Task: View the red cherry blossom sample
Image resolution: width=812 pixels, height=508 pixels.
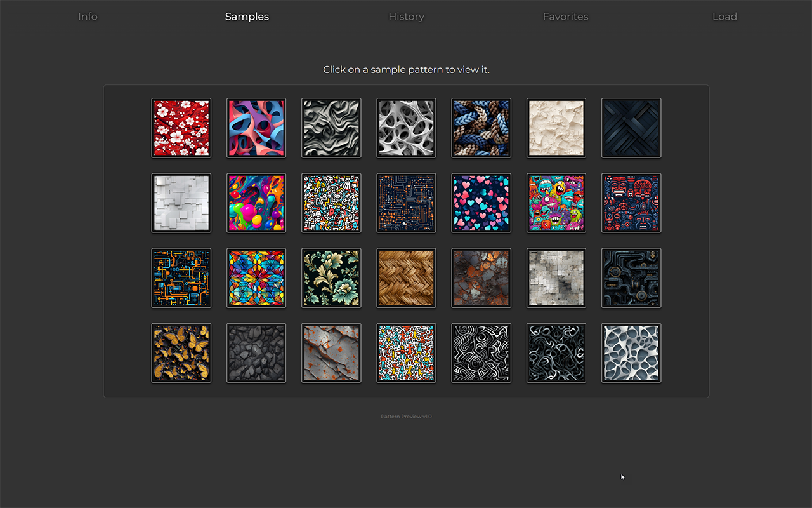Action: (x=181, y=128)
